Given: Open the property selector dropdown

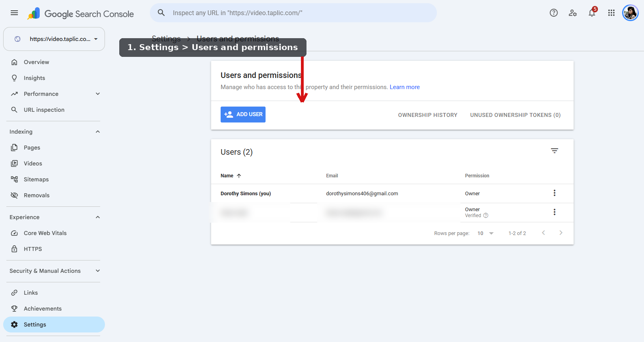Looking at the screenshot, I should 54,39.
